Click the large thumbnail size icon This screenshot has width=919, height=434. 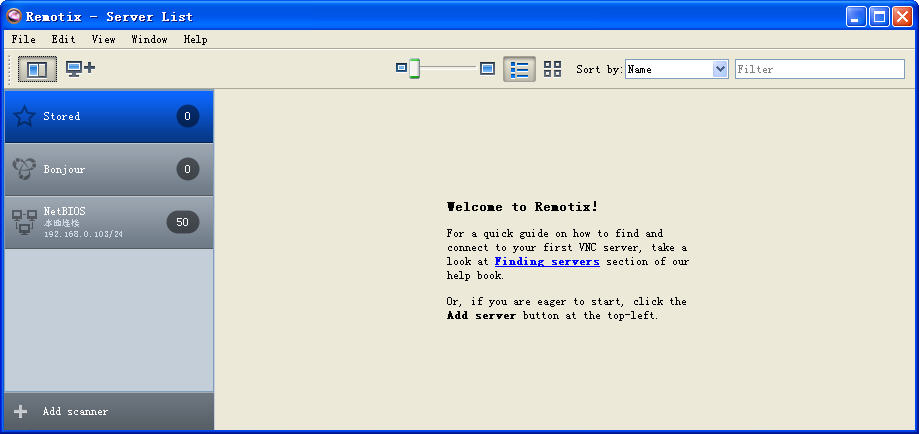(x=488, y=69)
